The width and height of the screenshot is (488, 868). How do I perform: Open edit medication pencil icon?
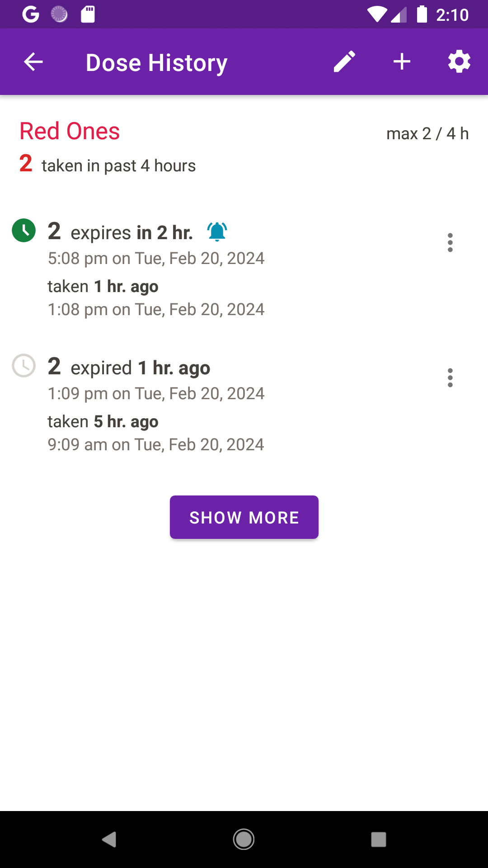pyautogui.click(x=344, y=62)
